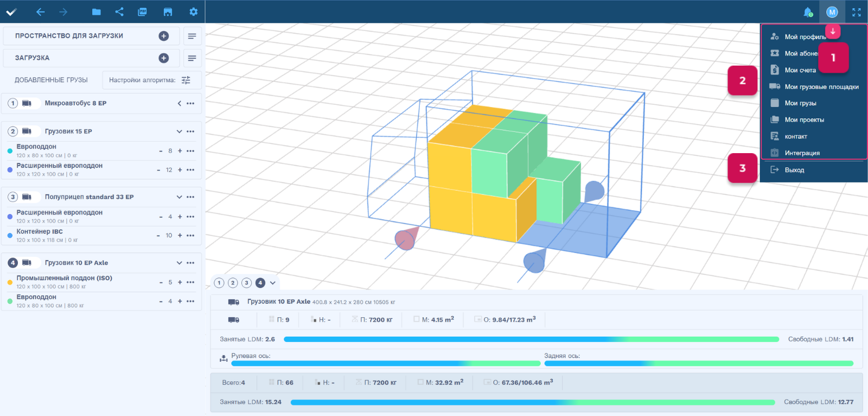This screenshot has height=416, width=868.
Task: Click the undo back arrow
Action: point(40,12)
